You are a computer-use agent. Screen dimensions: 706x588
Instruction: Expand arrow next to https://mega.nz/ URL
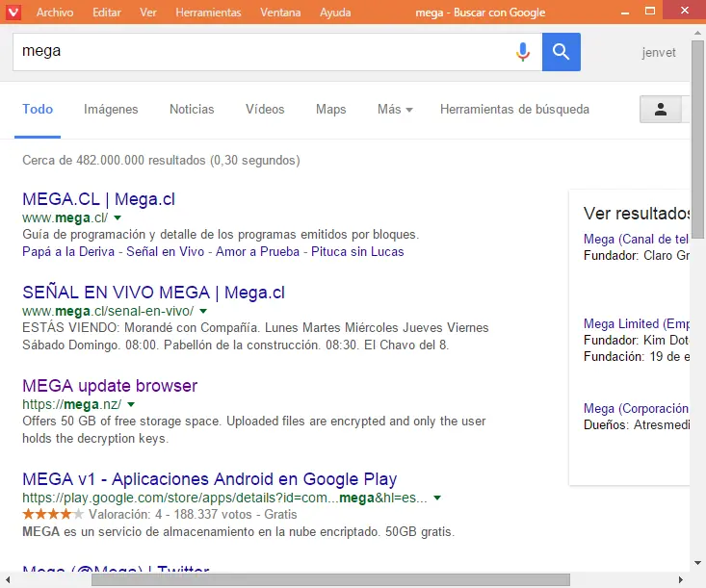point(131,404)
